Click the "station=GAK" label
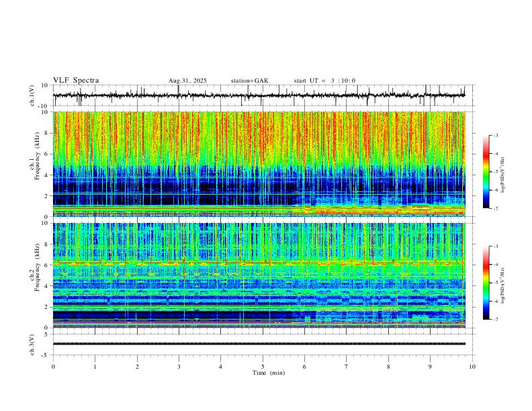 [x=250, y=81]
